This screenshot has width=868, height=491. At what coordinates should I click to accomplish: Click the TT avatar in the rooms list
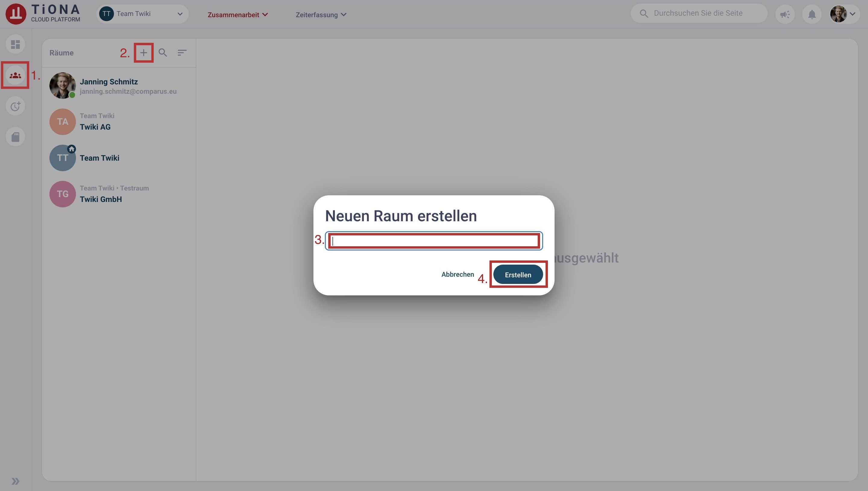click(62, 158)
